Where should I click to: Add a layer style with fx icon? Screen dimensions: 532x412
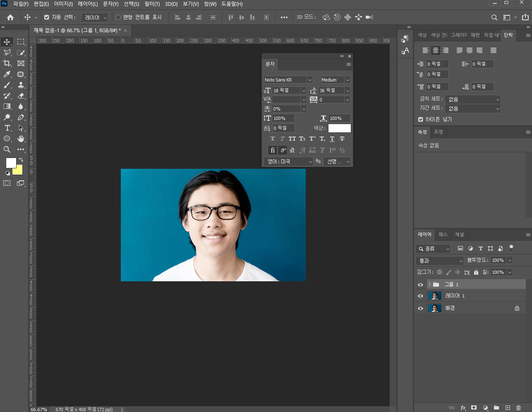tap(463, 407)
